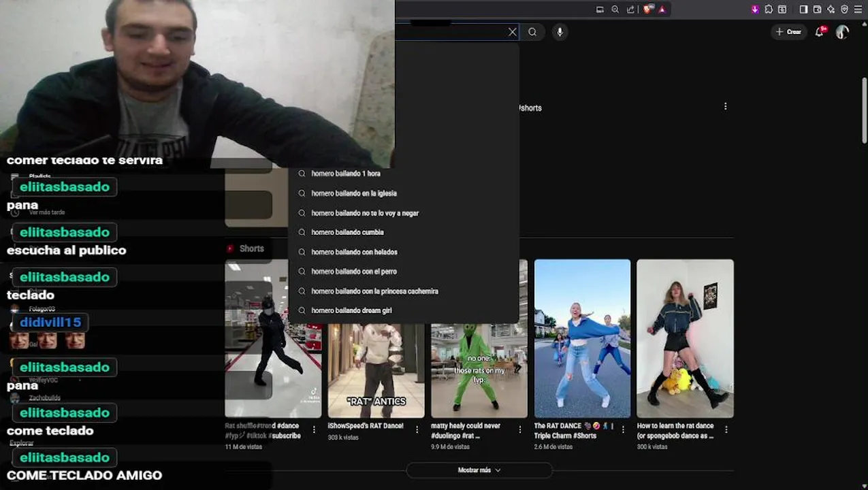
Task: Open YouTube notifications bell
Action: tap(820, 31)
